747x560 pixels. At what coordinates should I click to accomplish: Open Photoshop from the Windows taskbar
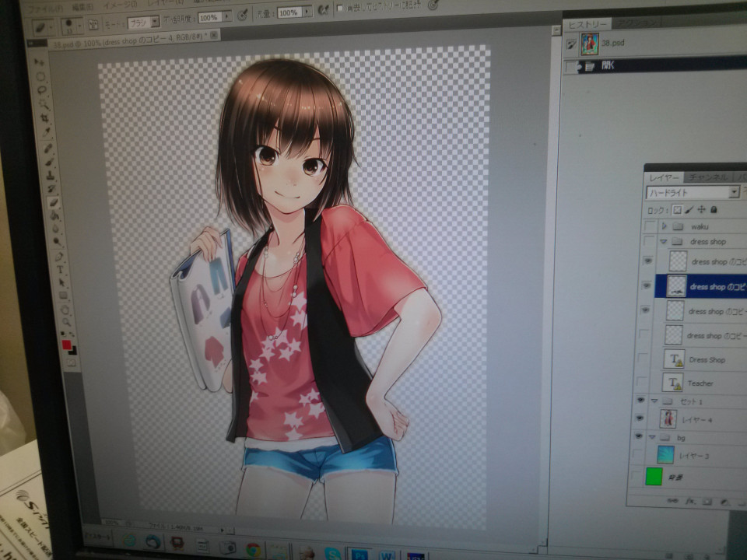pos(359,554)
